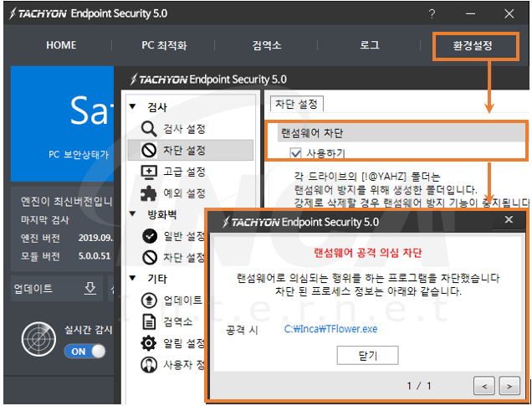The width and height of the screenshot is (532, 406).
Task: Click the document icon for 검역소
Action: [x=149, y=321]
